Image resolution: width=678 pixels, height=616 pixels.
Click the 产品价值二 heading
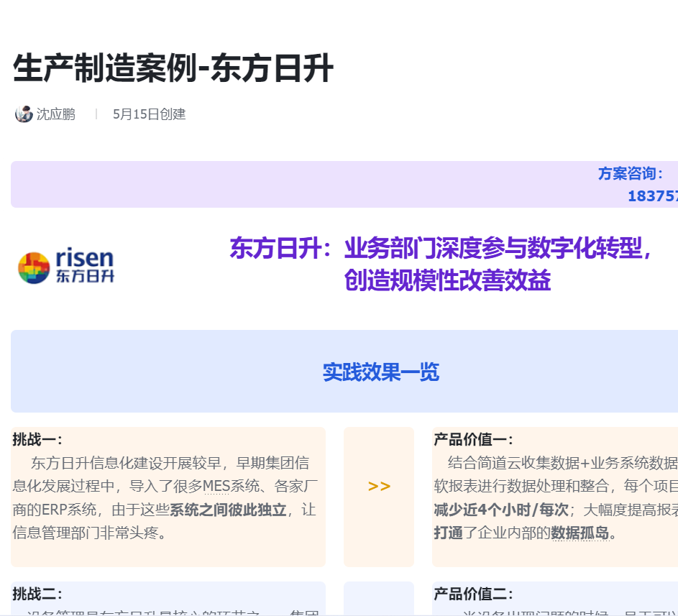[x=474, y=594]
